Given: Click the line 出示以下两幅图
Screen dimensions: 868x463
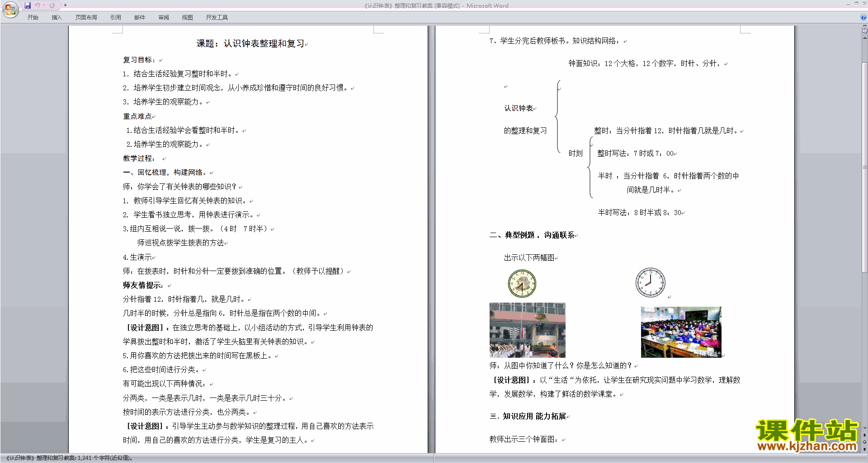Looking at the screenshot, I should (529, 258).
